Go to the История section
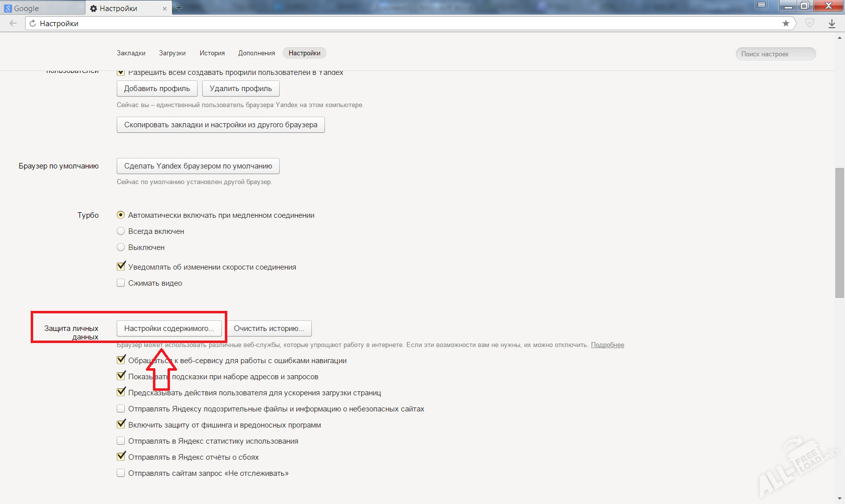 tap(212, 53)
